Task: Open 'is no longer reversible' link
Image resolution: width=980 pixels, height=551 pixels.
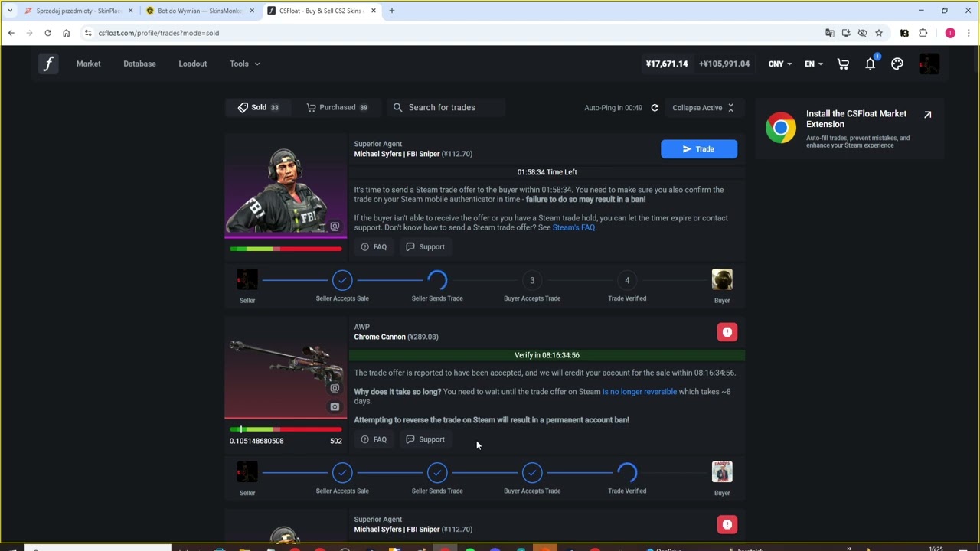Action: (639, 392)
